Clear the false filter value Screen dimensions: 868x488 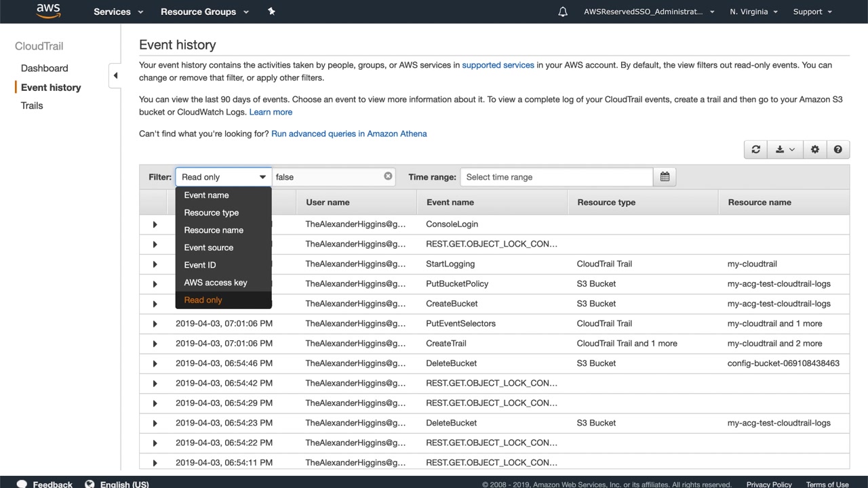point(388,176)
